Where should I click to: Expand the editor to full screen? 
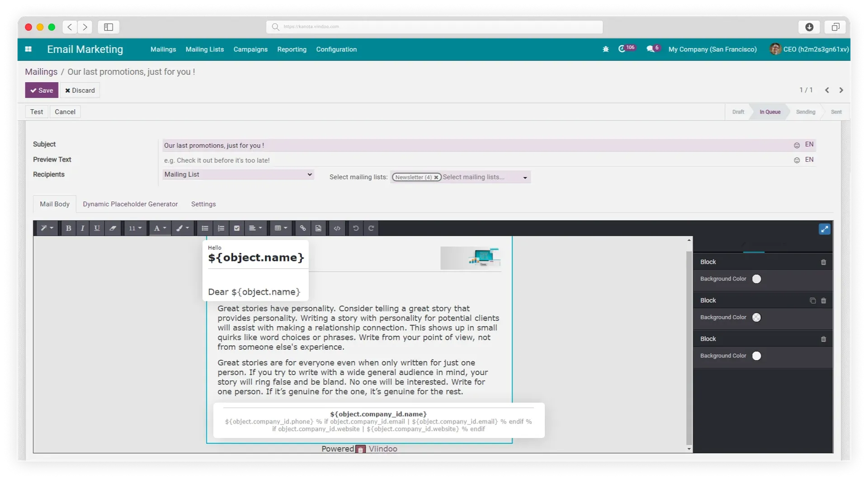pos(824,229)
